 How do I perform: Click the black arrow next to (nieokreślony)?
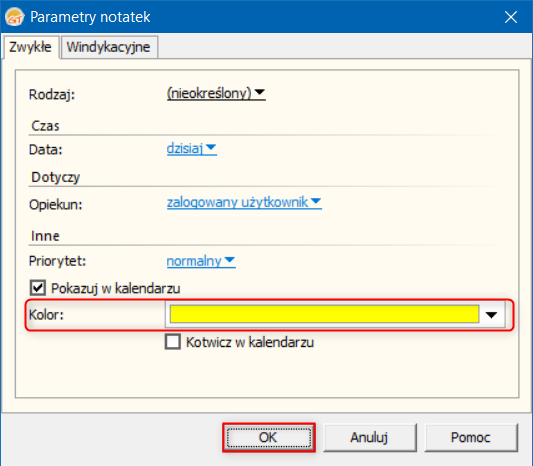pos(260,92)
